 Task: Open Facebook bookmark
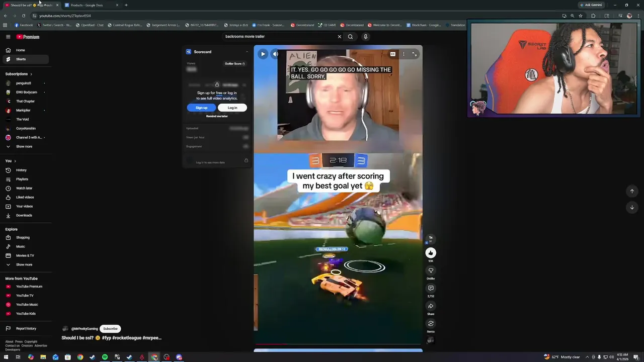coord(24,25)
